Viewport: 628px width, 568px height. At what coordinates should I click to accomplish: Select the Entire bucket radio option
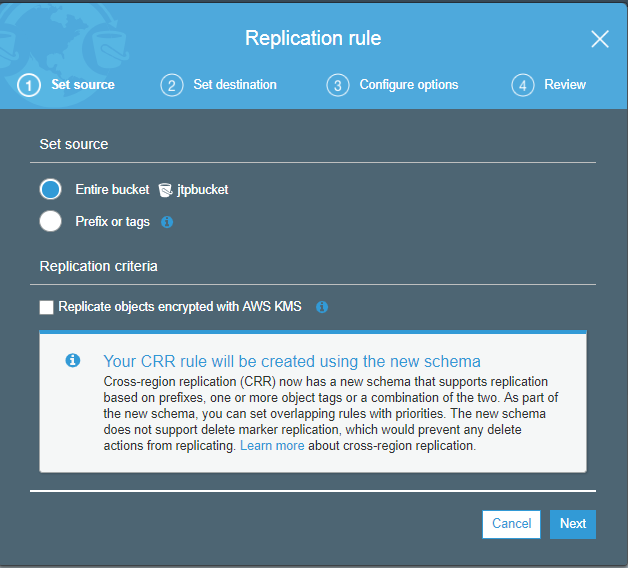pos(50,189)
